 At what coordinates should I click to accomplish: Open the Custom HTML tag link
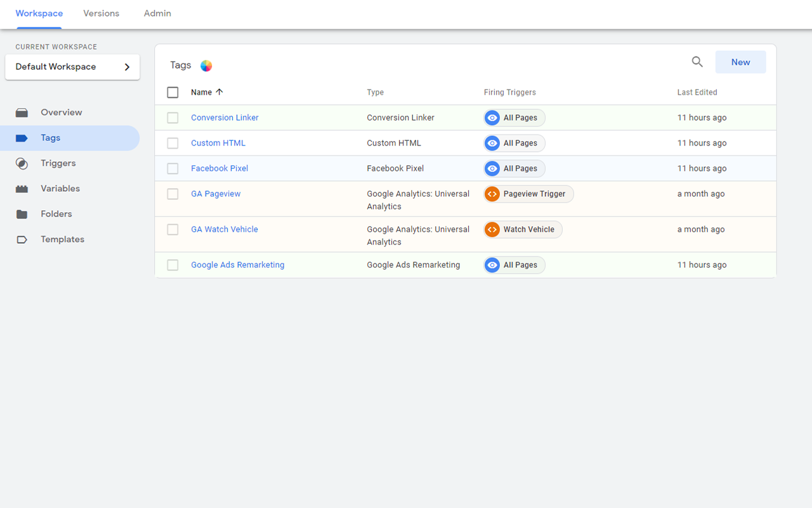coord(218,143)
